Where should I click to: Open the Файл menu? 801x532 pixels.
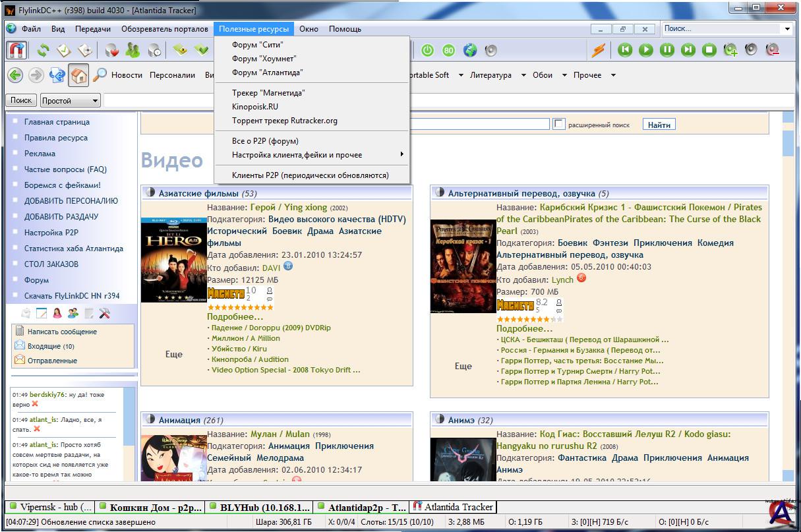click(31, 29)
